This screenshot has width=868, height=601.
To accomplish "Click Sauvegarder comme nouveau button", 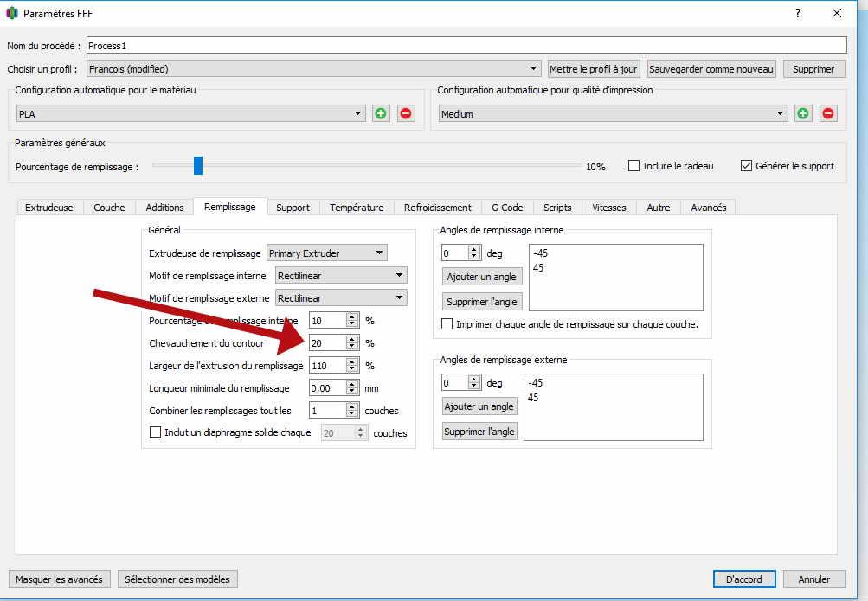I will tap(711, 69).
